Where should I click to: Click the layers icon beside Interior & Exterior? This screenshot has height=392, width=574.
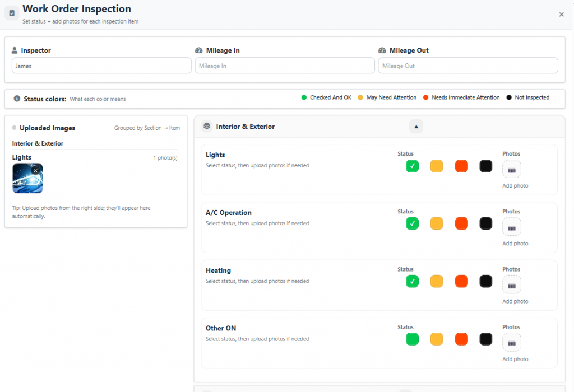tap(207, 127)
